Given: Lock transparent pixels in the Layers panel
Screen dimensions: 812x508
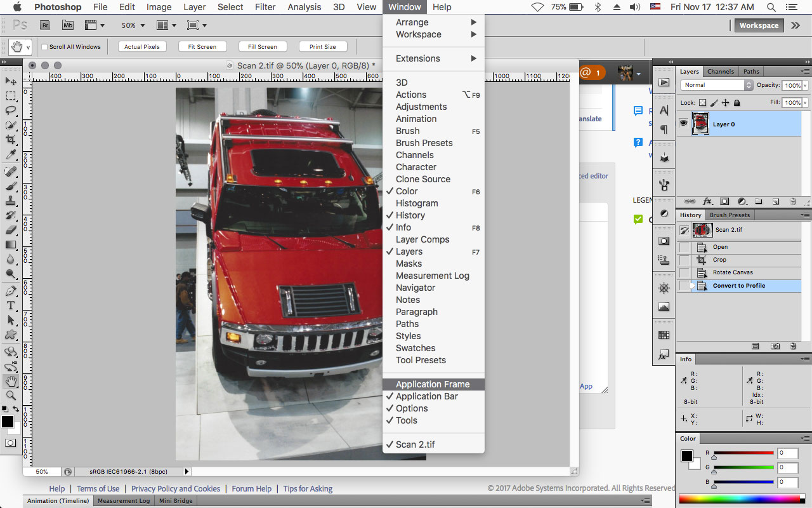Looking at the screenshot, I should (x=702, y=102).
